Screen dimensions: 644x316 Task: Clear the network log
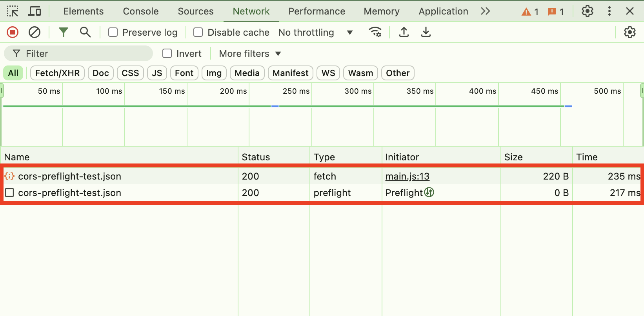click(x=35, y=32)
